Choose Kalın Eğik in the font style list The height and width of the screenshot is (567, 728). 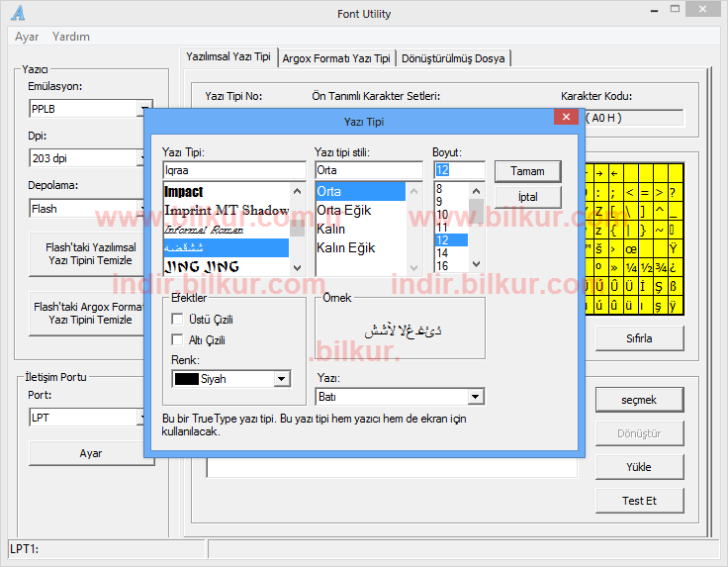345,247
